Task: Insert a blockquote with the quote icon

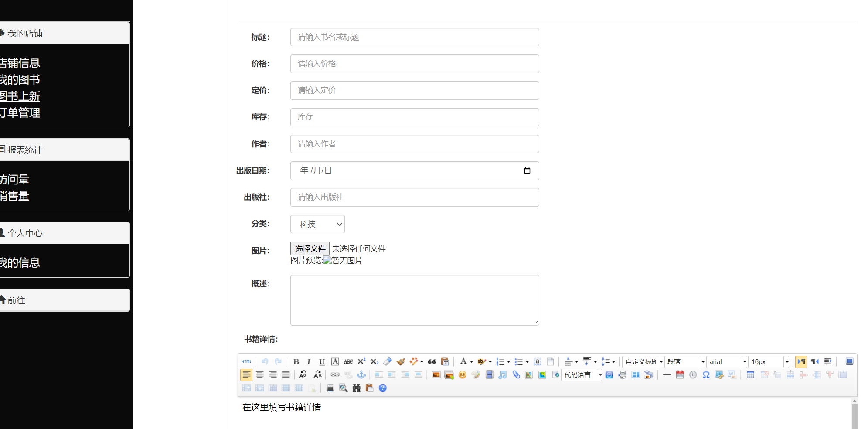Action: (x=432, y=361)
